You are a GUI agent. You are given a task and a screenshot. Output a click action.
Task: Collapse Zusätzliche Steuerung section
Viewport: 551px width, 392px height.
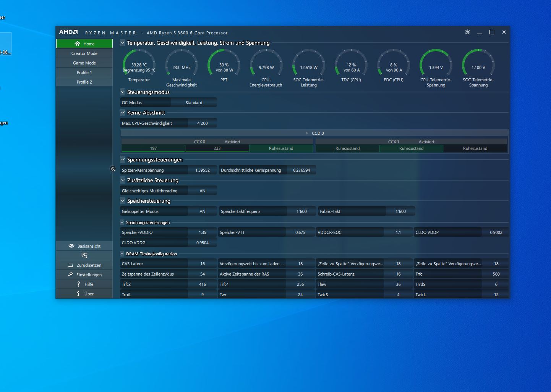pos(123,180)
